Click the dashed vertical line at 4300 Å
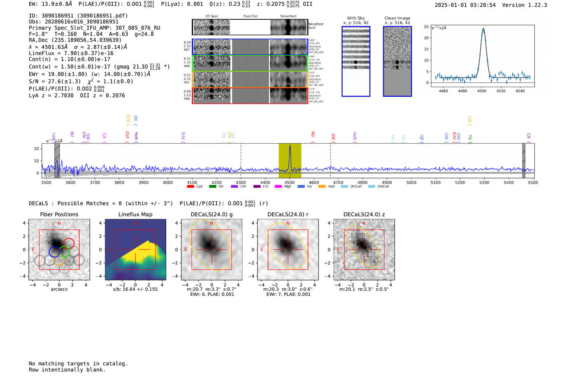The height and width of the screenshot is (392, 576). (x=241, y=161)
